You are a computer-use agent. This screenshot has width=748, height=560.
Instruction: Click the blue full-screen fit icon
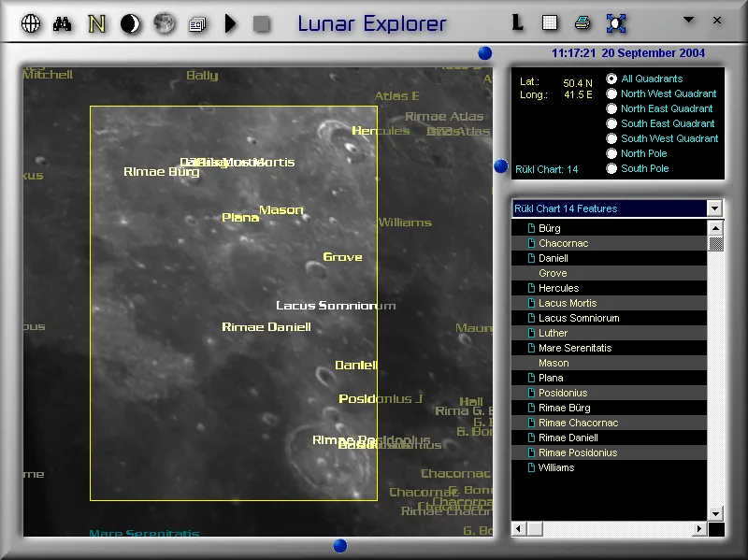616,22
